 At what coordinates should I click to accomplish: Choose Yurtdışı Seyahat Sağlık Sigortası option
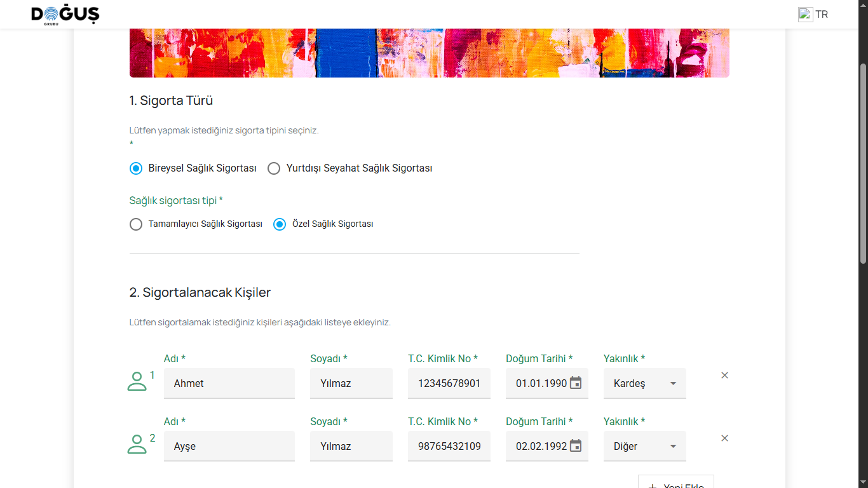(x=274, y=168)
